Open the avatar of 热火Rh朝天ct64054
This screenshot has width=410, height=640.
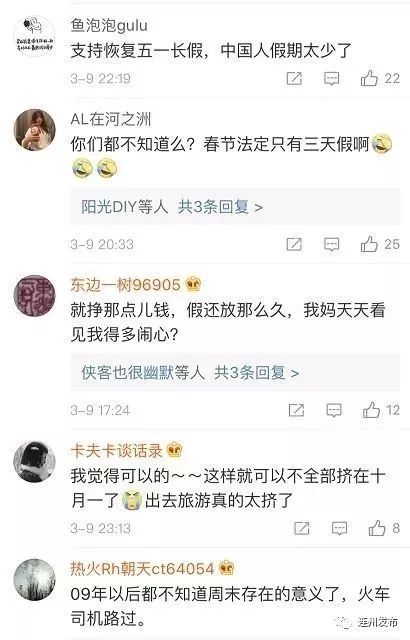pyautogui.click(x=35, y=580)
